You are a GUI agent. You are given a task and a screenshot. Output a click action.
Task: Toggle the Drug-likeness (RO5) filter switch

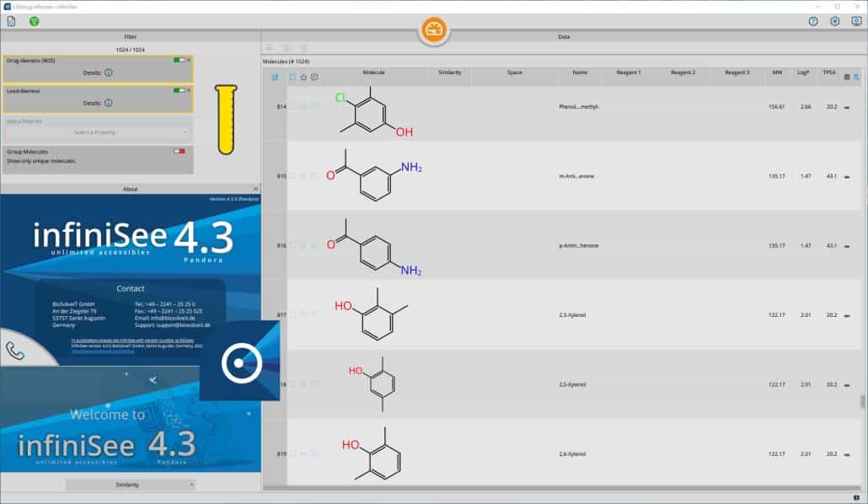(179, 61)
